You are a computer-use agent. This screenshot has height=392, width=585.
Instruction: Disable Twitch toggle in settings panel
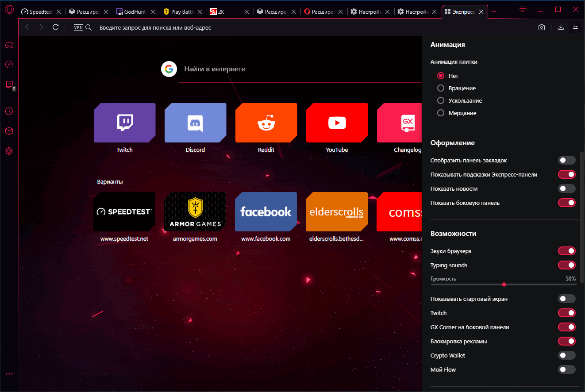click(x=567, y=313)
